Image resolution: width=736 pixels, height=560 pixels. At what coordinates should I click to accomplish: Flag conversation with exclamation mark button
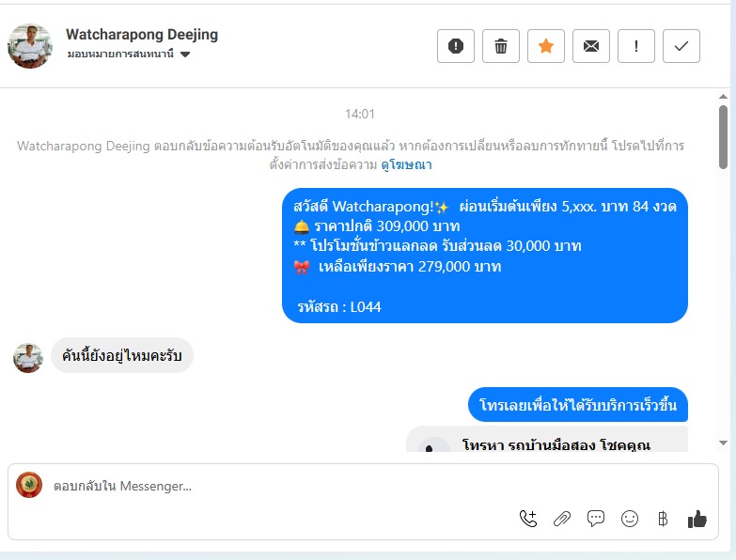[x=635, y=46]
